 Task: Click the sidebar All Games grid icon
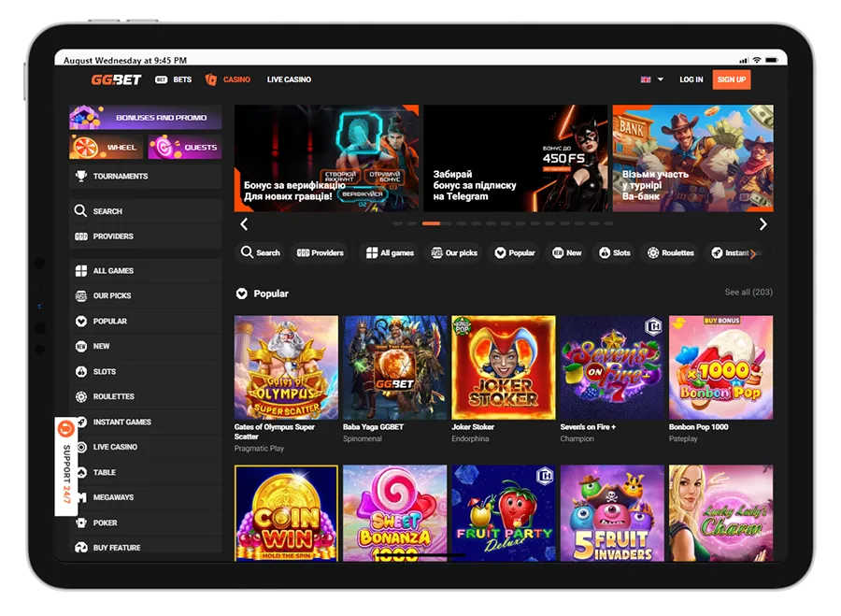pos(81,270)
